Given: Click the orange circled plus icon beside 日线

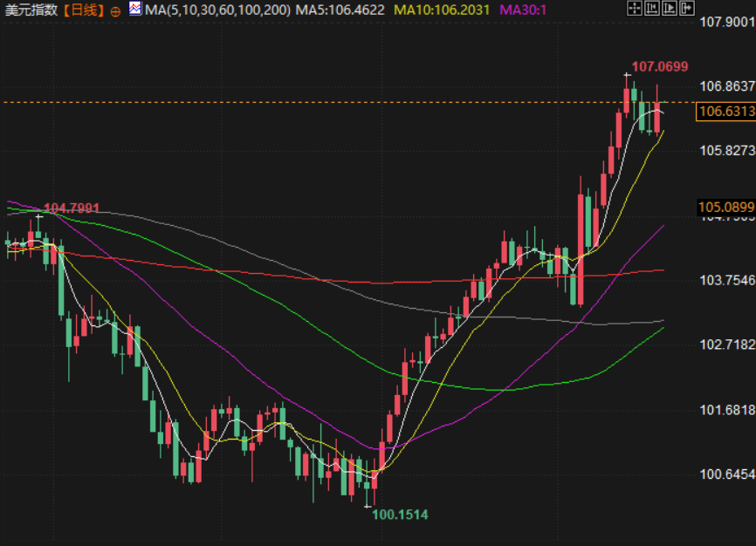Looking at the screenshot, I should pos(115,10).
